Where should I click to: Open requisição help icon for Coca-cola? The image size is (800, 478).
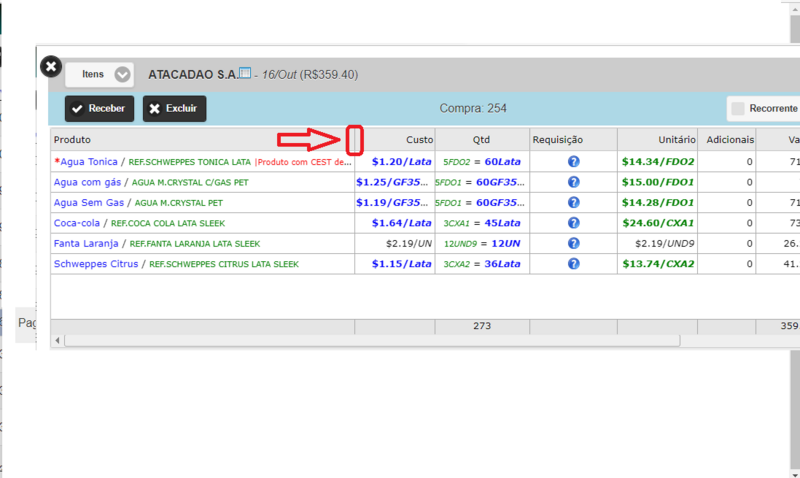(573, 223)
